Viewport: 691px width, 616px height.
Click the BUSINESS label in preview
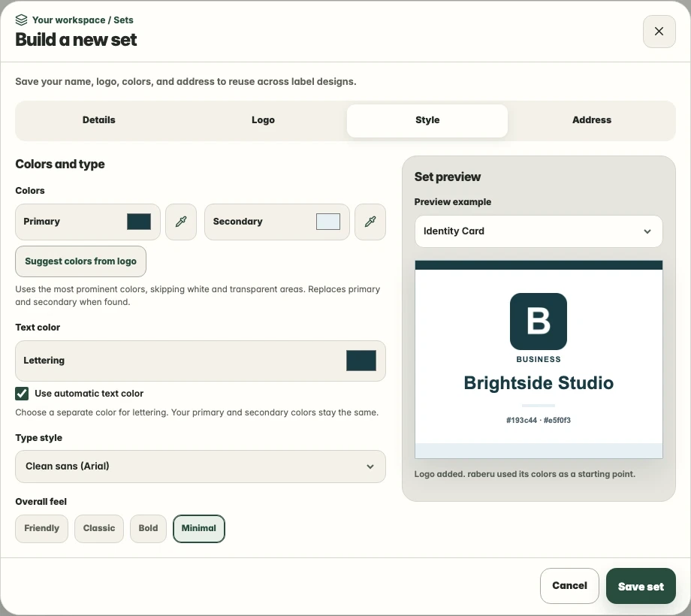tap(538, 360)
